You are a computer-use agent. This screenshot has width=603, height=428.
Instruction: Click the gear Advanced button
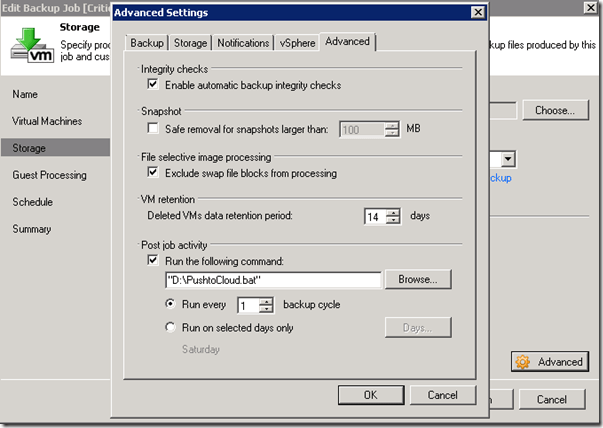549,362
